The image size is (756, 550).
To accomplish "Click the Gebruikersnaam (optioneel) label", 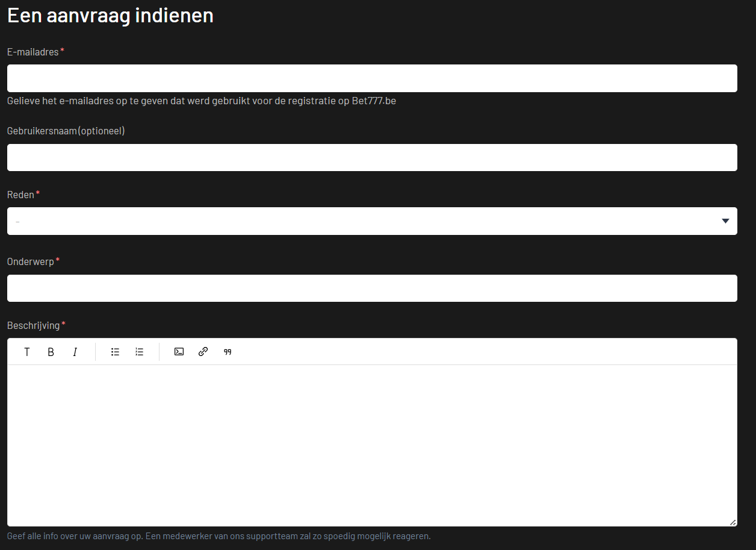I will (66, 131).
